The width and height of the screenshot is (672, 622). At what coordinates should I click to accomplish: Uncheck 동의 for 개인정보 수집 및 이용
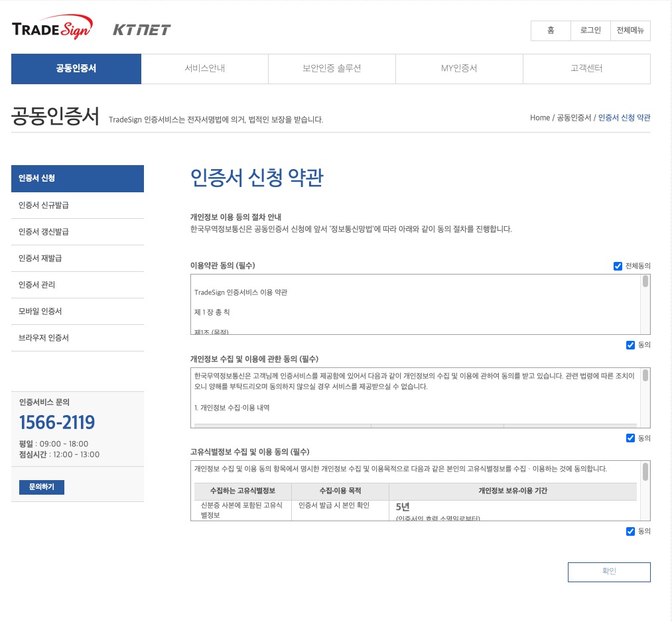tap(630, 438)
